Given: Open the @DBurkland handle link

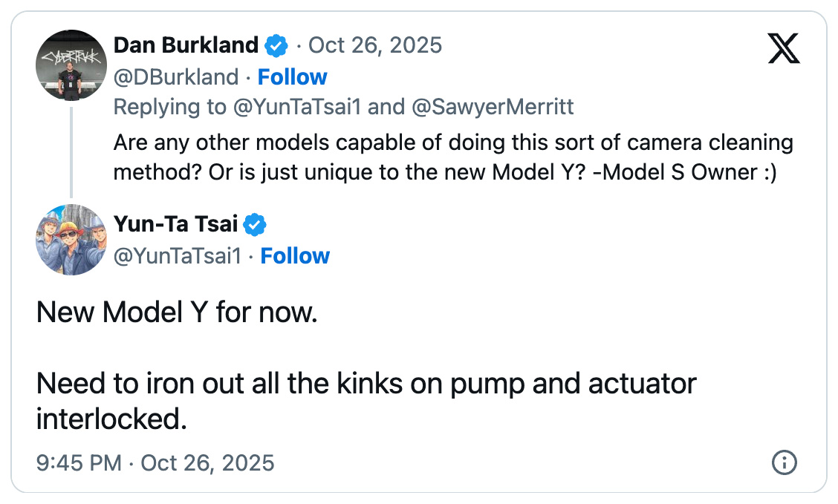Looking at the screenshot, I should 176,77.
